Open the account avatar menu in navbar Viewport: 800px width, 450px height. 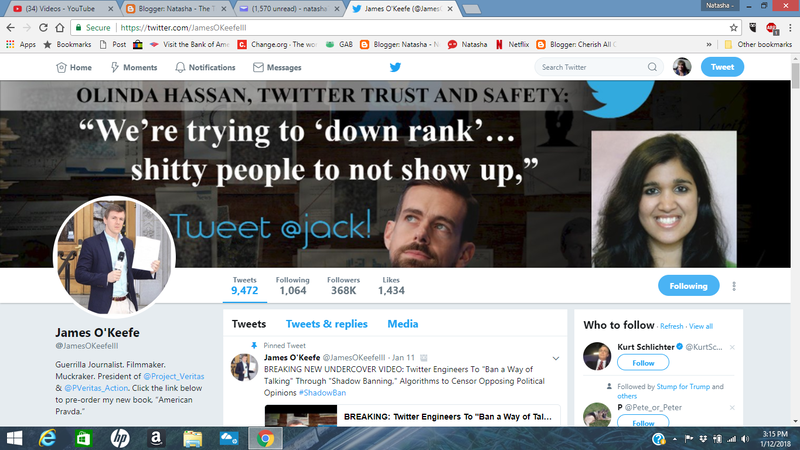click(x=682, y=67)
